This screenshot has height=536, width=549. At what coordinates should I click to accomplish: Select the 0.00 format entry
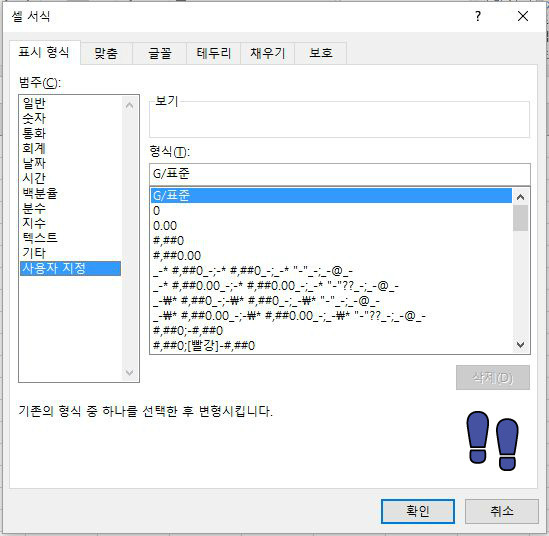331,226
